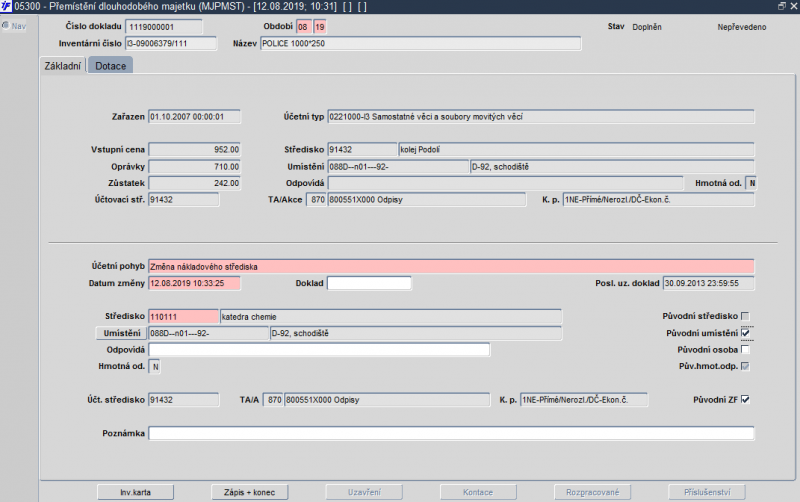The image size is (800, 502).
Task: Click the Zápis + konec button
Action: pyautogui.click(x=249, y=492)
